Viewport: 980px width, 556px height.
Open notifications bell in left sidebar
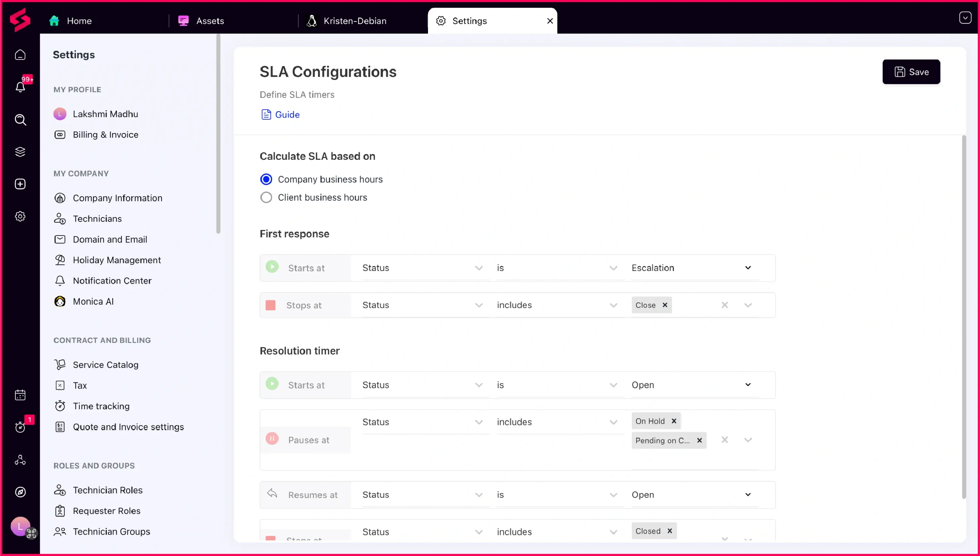click(x=20, y=87)
